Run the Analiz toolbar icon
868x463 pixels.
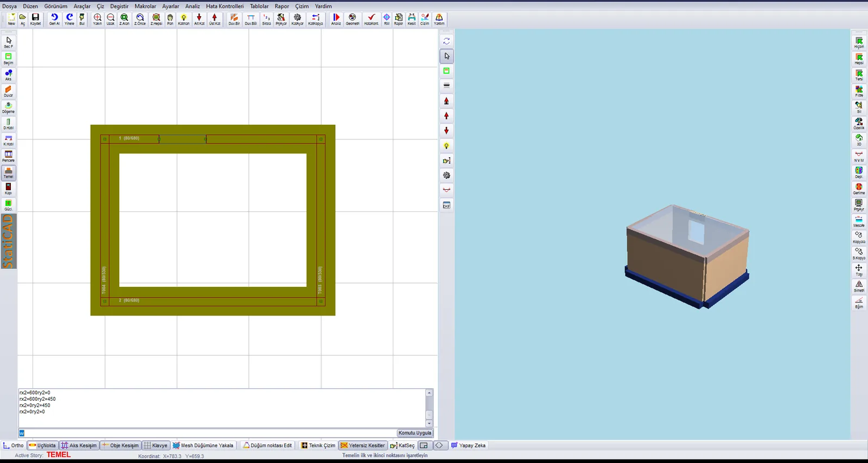click(x=336, y=19)
